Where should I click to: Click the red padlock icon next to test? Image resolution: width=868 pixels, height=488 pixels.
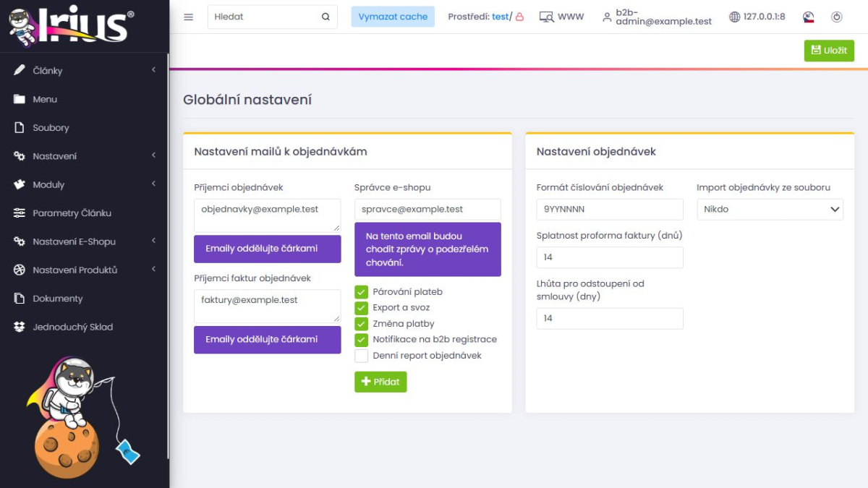tap(519, 17)
